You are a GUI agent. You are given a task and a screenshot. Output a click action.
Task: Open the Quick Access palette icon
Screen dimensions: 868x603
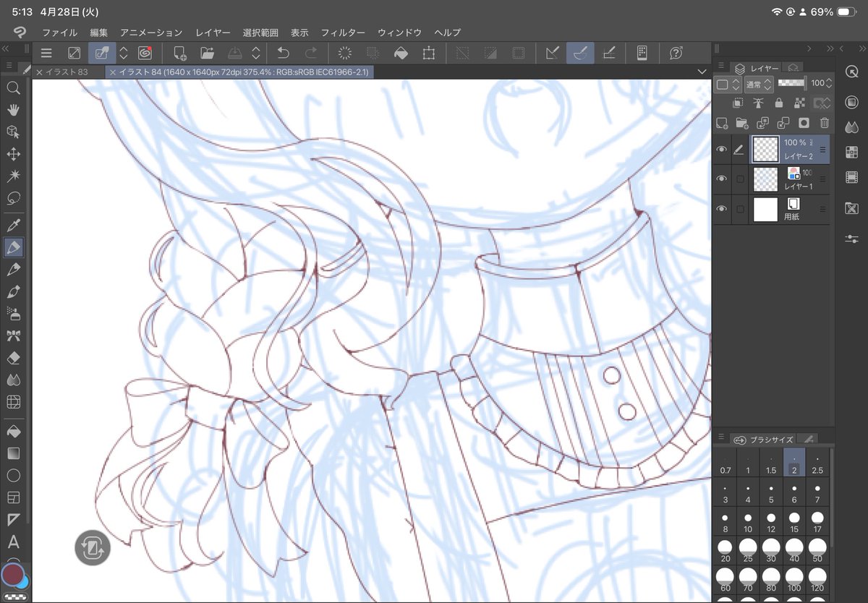click(x=851, y=72)
